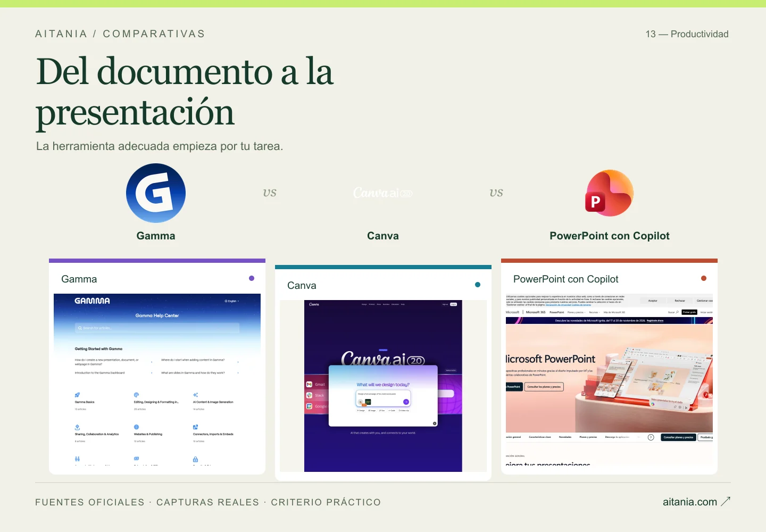Open AI Content & Image Generation category

[213, 402]
